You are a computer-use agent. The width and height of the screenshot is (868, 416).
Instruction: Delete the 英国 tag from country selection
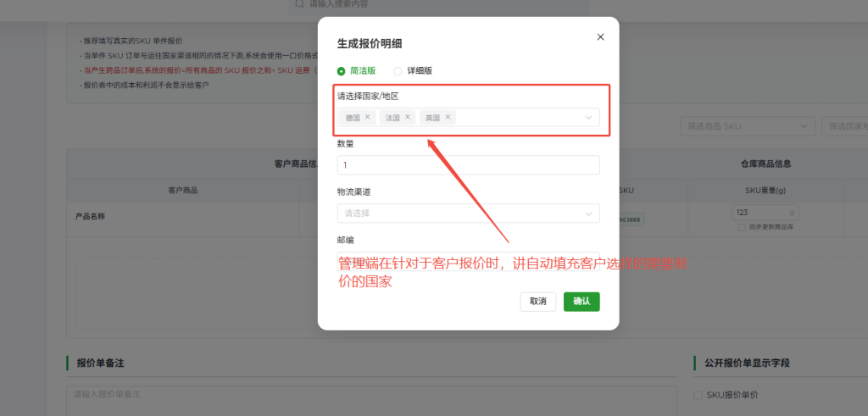pyautogui.click(x=448, y=117)
